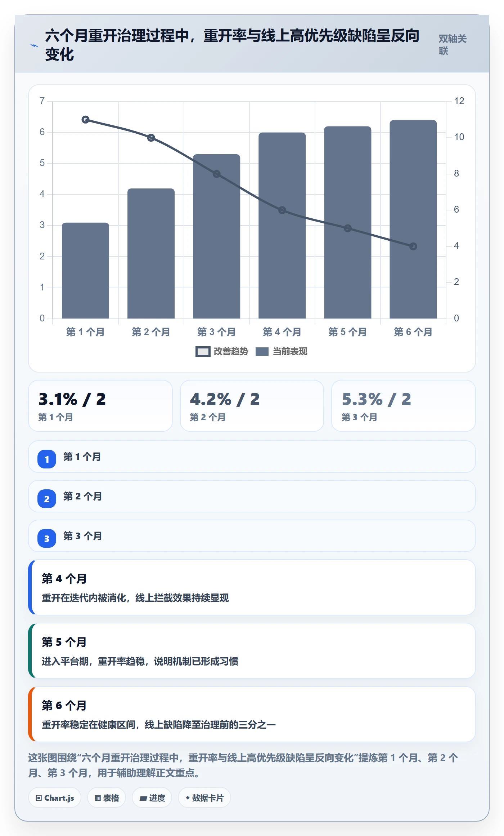Select the 第 1 个月 list row

tap(252, 457)
